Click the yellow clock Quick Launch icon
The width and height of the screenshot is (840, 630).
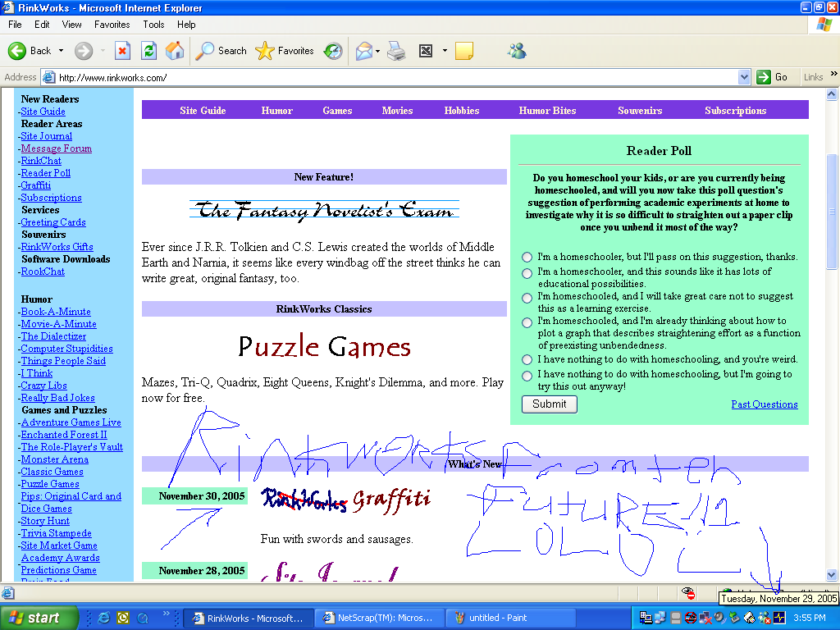(123, 618)
